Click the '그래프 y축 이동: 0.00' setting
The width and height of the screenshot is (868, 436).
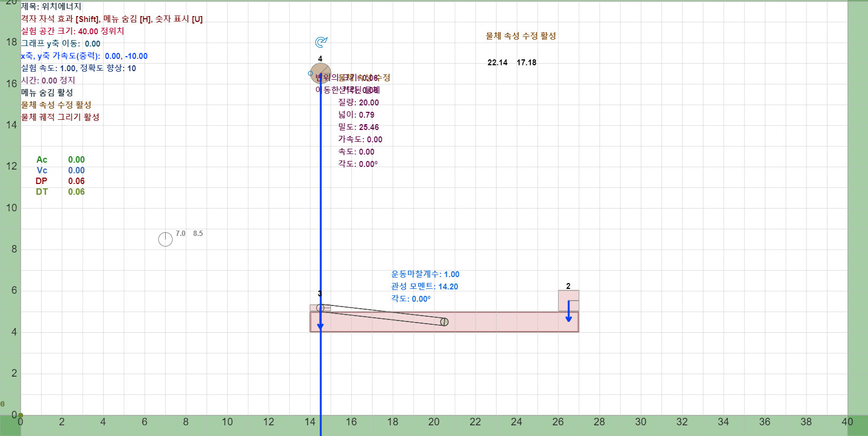[60, 43]
